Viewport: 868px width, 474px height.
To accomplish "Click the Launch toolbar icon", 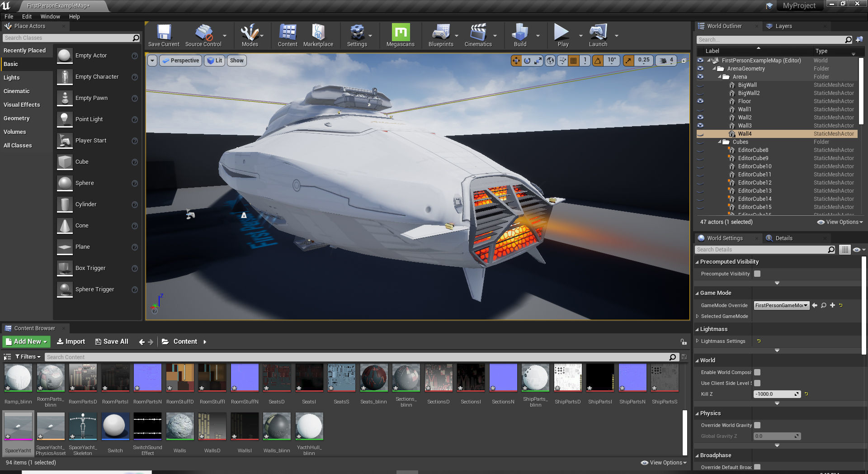I will [598, 35].
